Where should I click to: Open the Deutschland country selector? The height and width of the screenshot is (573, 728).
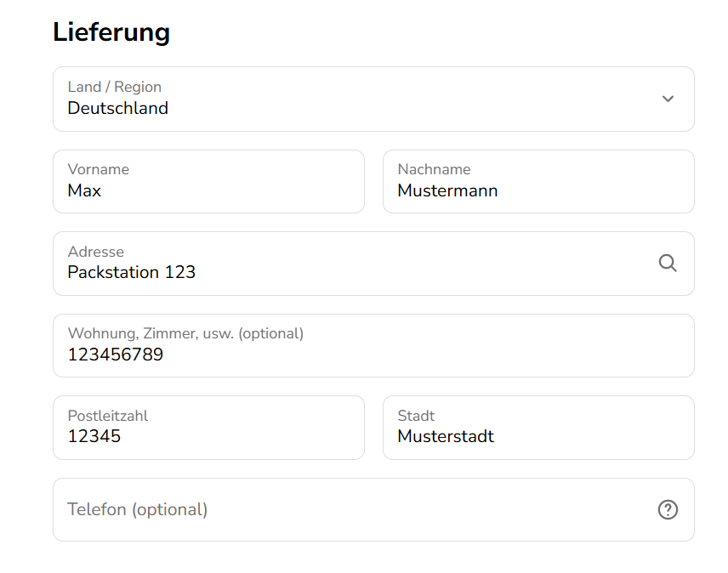click(373, 99)
